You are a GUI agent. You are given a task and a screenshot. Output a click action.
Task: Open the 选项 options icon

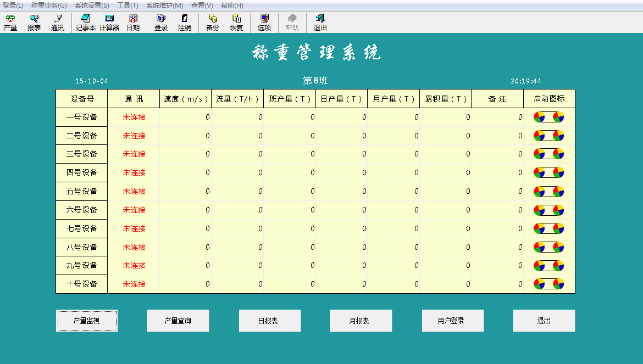point(264,23)
